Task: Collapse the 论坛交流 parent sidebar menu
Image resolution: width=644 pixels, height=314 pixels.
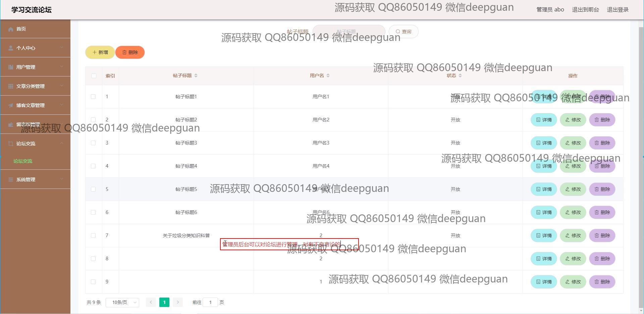Action: (x=35, y=144)
